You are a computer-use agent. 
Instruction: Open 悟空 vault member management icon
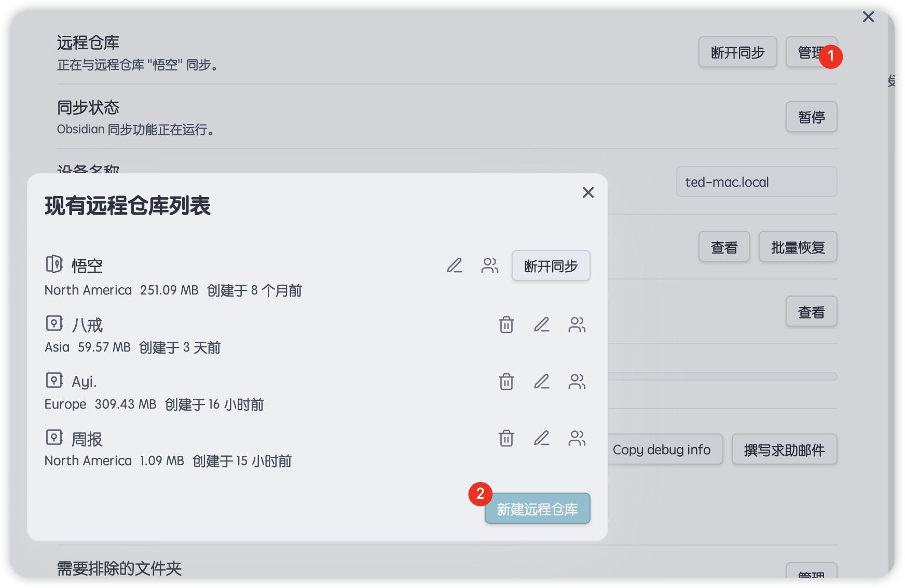(489, 265)
